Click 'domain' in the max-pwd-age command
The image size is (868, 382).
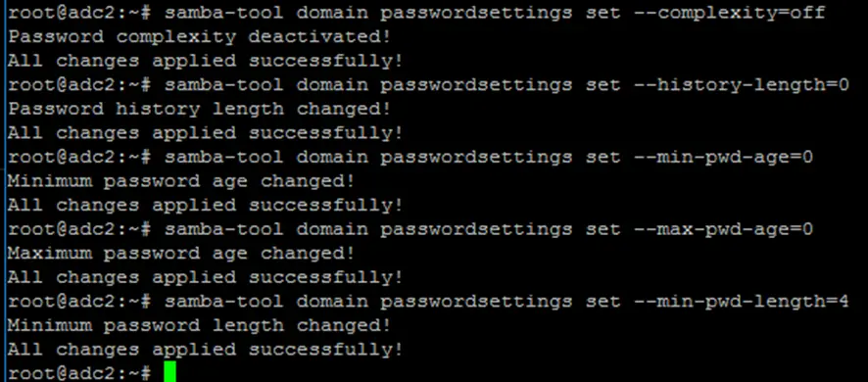[331, 229]
